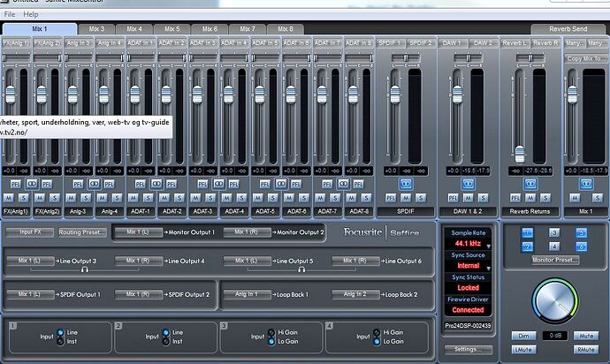Image resolution: width=610 pixels, height=364 pixels.
Task: Open the Settings... button
Action: point(468,349)
